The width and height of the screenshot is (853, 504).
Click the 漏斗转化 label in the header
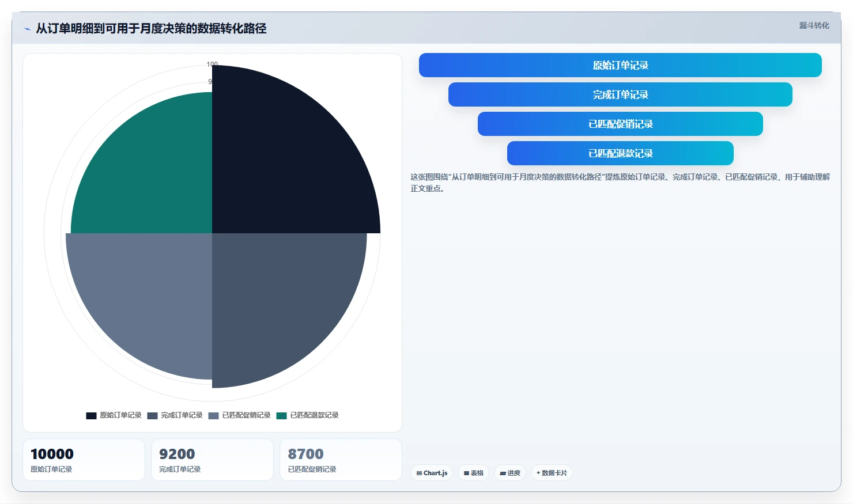(x=814, y=25)
